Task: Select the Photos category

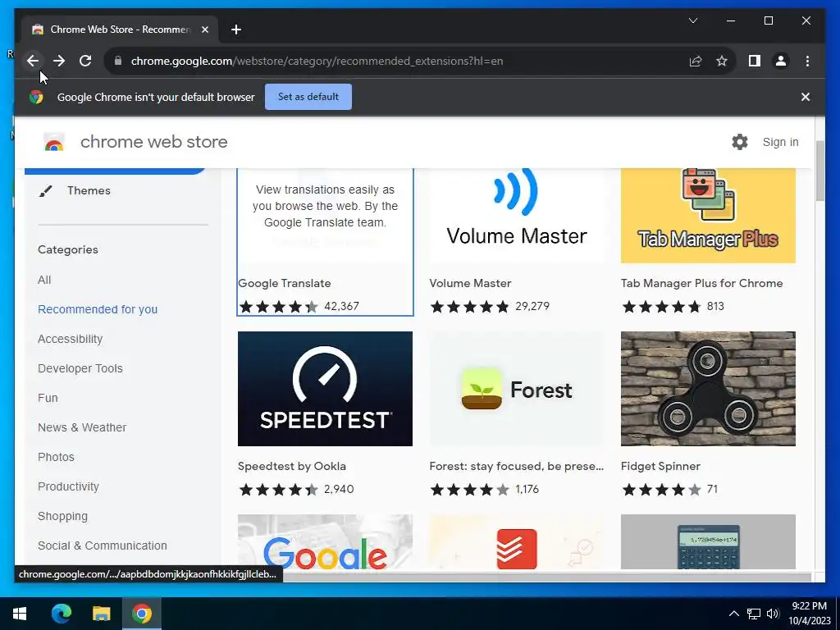Action: point(57,457)
